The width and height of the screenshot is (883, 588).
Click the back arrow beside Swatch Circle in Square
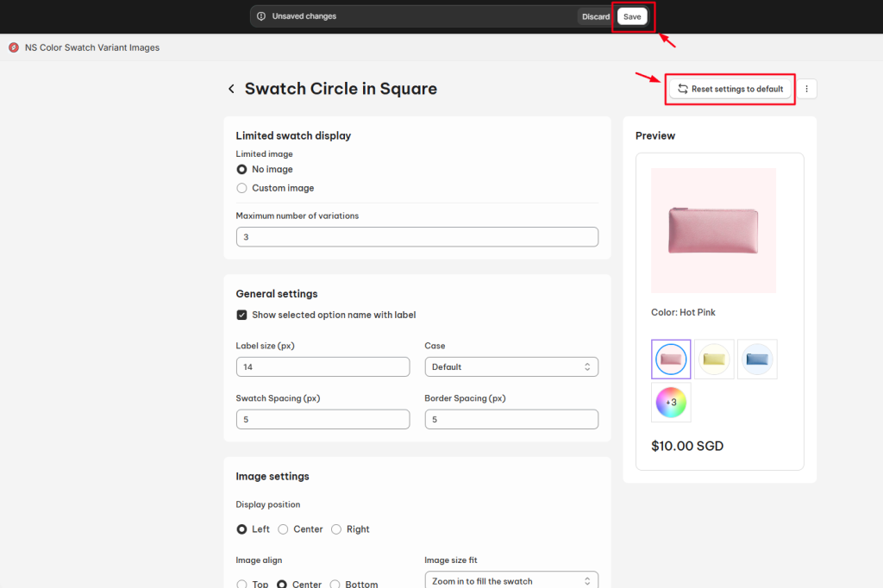tap(231, 89)
